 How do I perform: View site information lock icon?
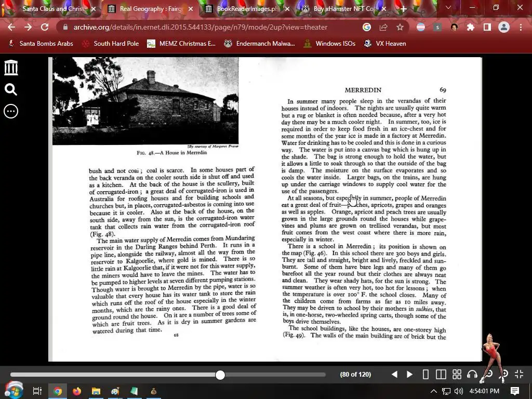(x=65, y=27)
